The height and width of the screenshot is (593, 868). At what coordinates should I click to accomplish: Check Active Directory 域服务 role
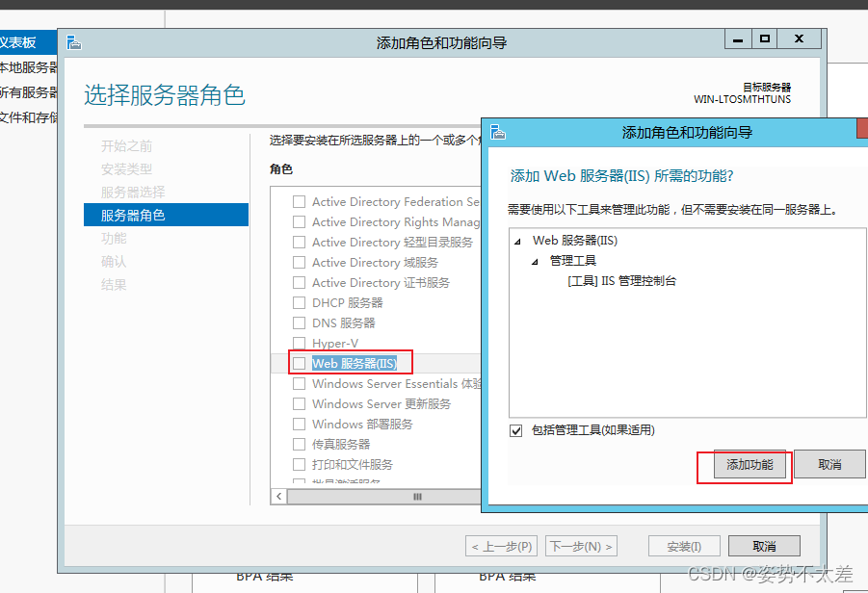(299, 262)
